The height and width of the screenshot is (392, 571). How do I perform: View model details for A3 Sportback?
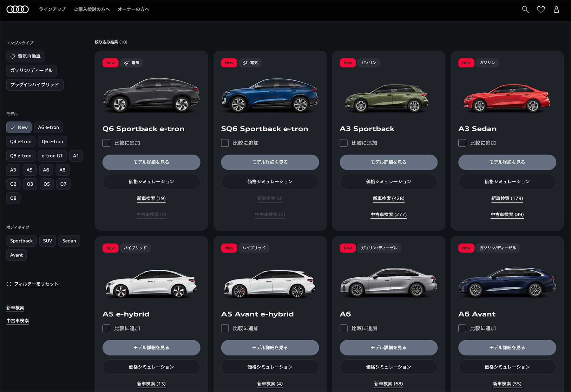click(x=389, y=162)
